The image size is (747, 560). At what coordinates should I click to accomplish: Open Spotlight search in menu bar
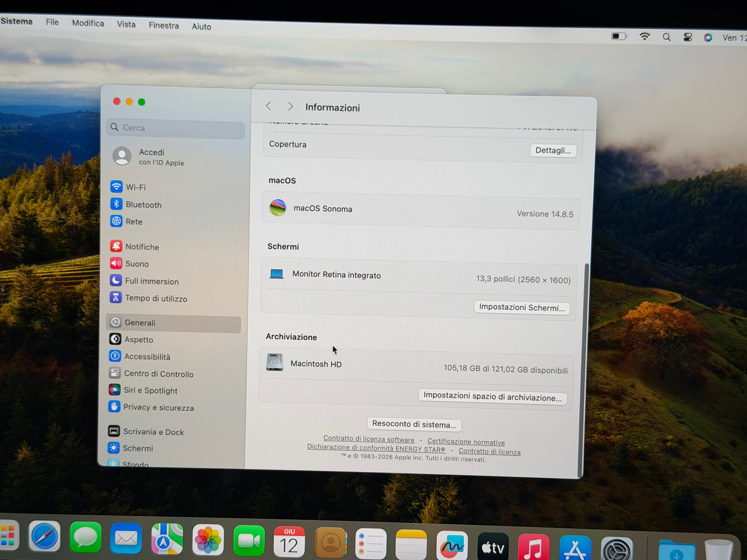pyautogui.click(x=666, y=37)
